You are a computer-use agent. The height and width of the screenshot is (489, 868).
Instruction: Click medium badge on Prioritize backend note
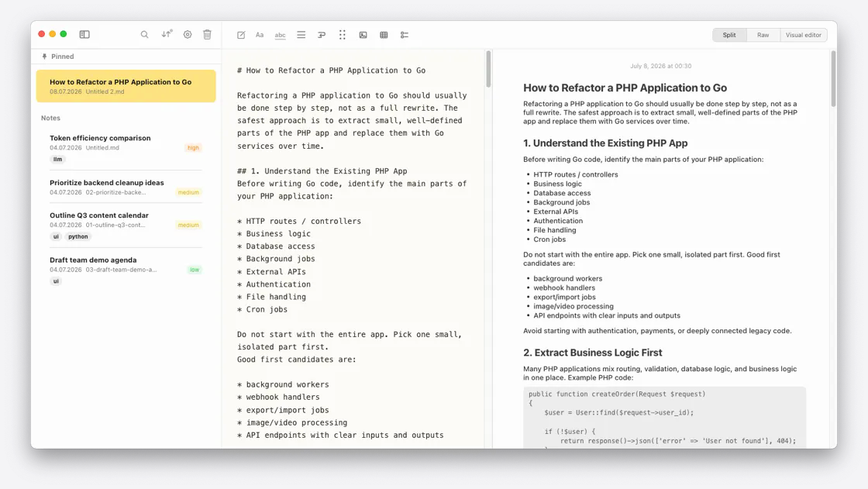[188, 192]
